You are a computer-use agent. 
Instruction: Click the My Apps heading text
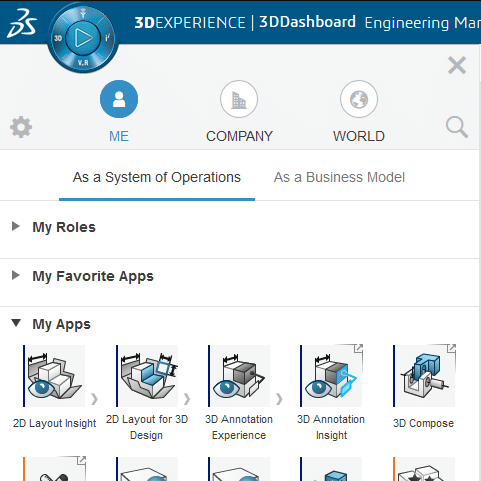click(x=61, y=325)
